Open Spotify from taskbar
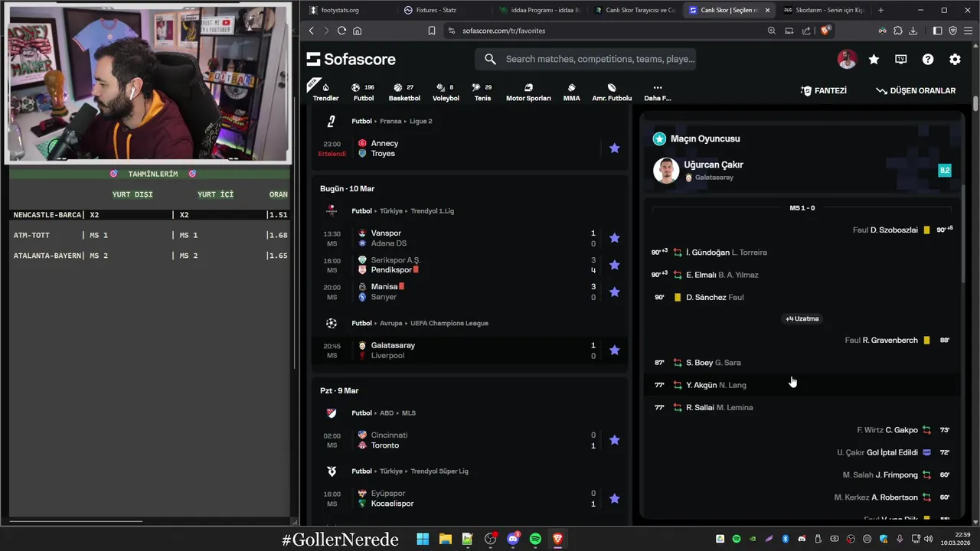 535,539
